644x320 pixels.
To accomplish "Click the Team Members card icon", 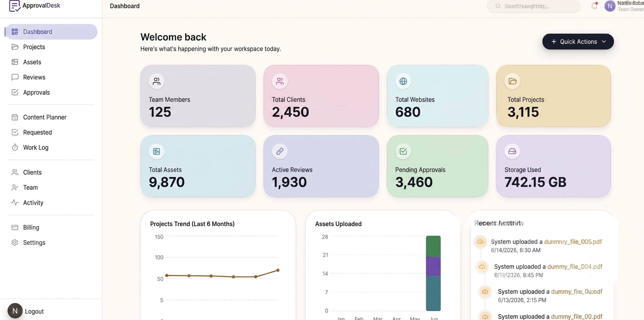I will 157,81.
